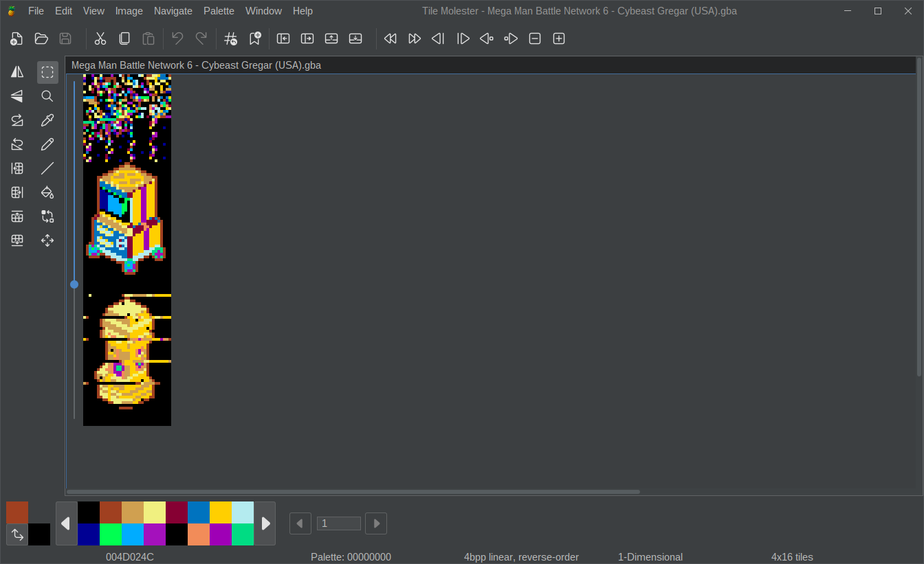Viewport: 924px width, 564px height.
Task: Shift pixels down with the tool icon
Action: [x=17, y=240]
